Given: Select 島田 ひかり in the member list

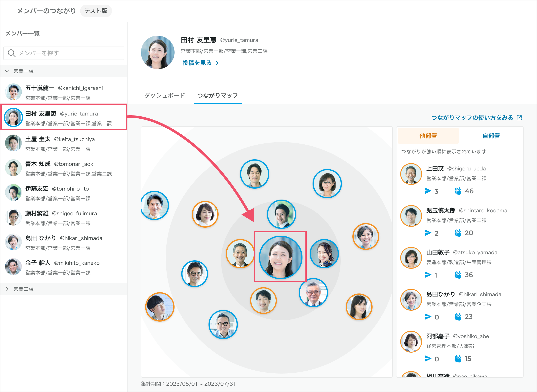Looking at the screenshot, I should coord(64,242).
